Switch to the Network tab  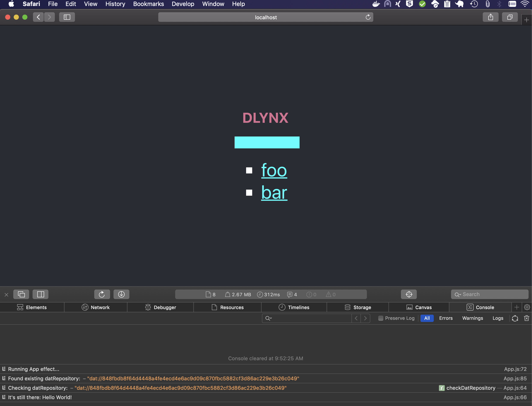[96, 307]
